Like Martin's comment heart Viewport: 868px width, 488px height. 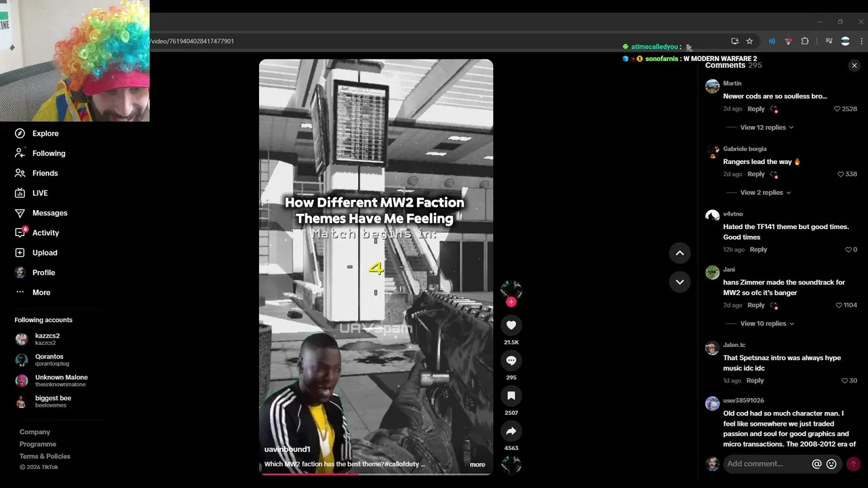point(837,109)
